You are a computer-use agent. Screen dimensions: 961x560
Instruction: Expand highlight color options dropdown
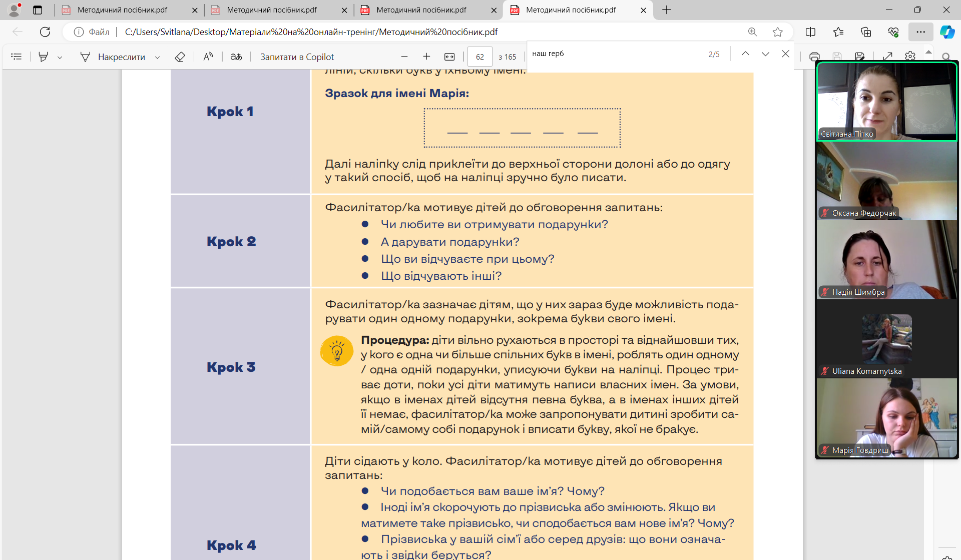click(60, 57)
